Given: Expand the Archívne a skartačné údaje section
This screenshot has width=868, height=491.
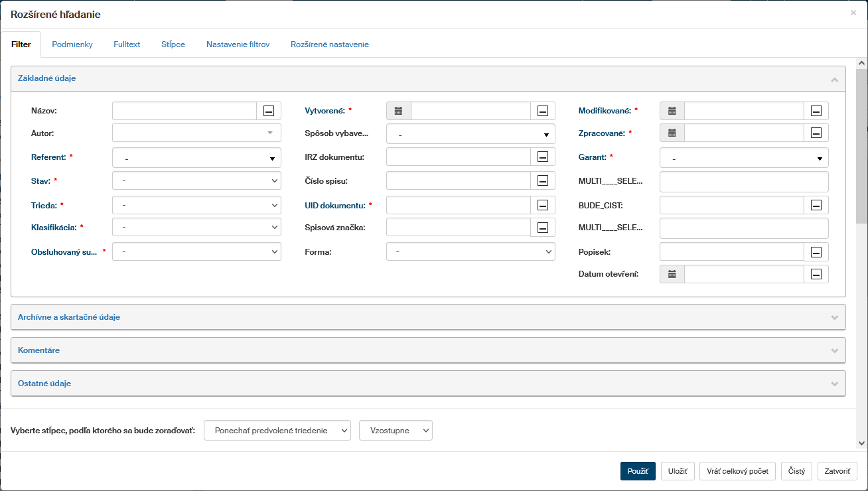Looking at the screenshot, I should coord(428,317).
